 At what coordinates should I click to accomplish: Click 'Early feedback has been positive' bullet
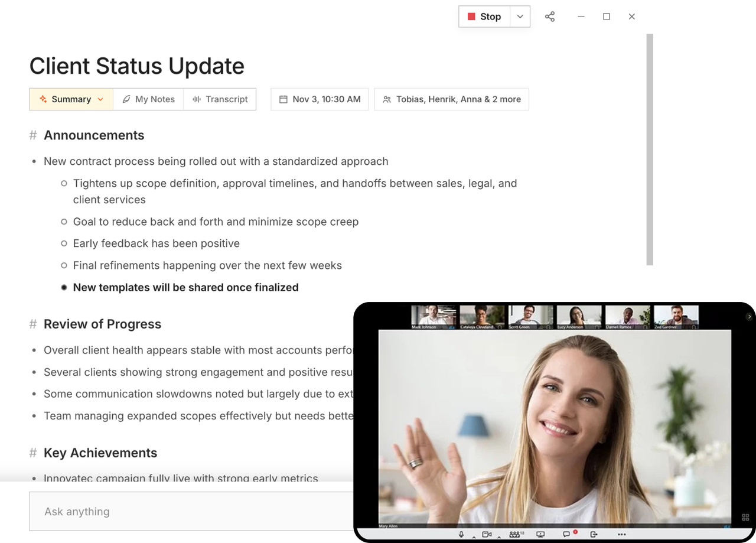[x=157, y=243]
